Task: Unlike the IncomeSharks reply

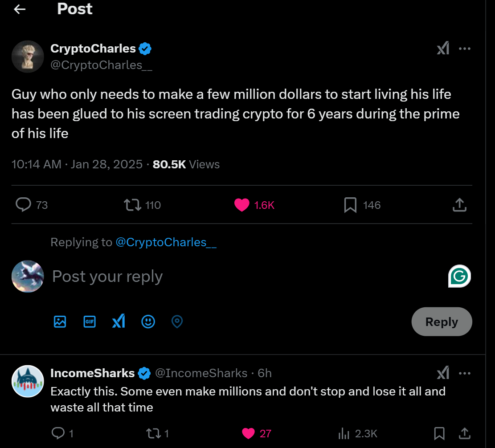Action: click(x=248, y=433)
